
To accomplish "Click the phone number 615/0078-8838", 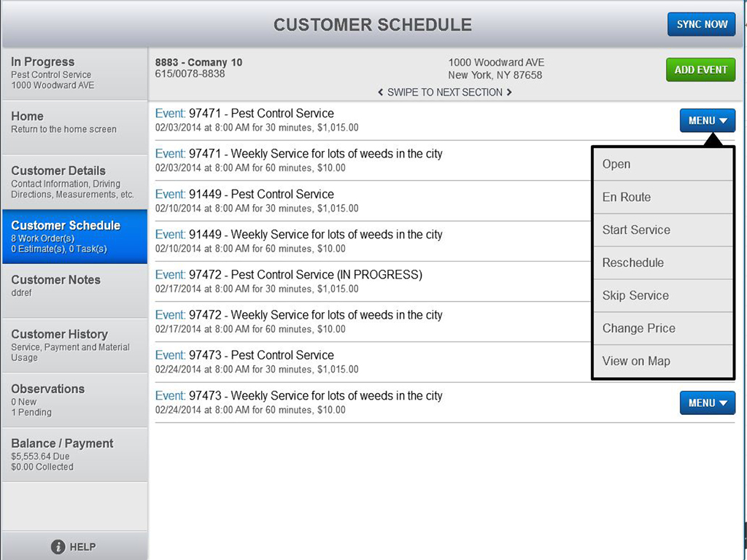I will [190, 74].
